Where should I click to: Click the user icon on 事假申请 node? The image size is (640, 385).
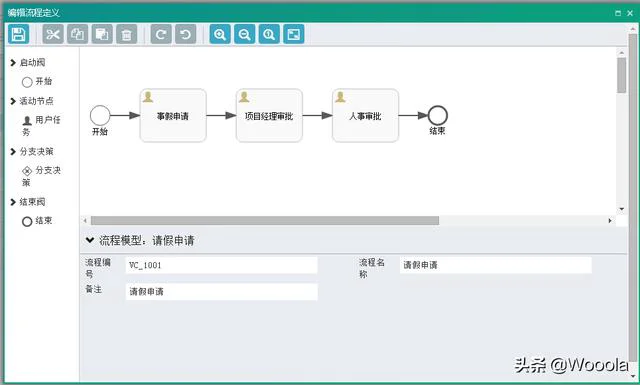(148, 97)
